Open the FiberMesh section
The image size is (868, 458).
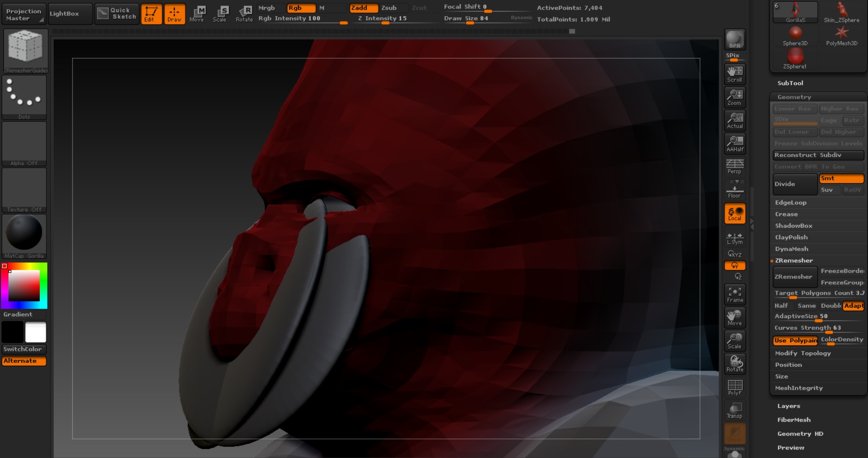tap(794, 420)
